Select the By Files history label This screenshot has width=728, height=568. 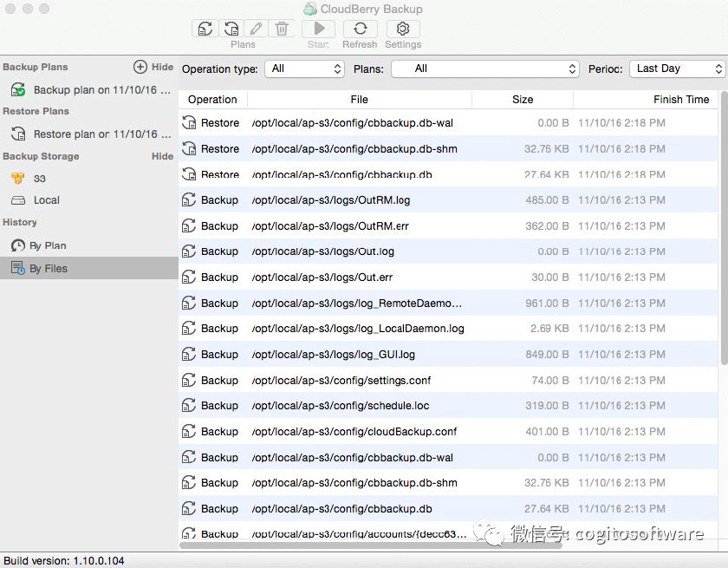coord(49,269)
